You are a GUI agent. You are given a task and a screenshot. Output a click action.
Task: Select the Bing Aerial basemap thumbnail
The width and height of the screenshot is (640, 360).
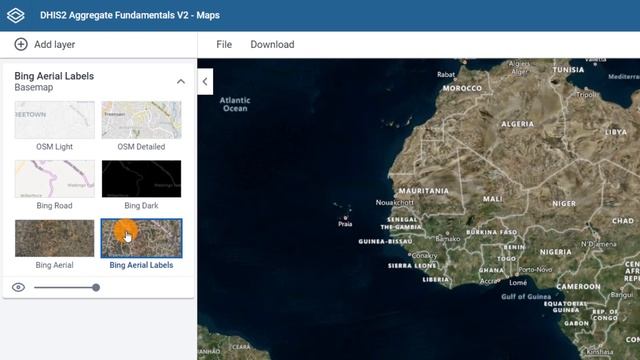pyautogui.click(x=55, y=238)
